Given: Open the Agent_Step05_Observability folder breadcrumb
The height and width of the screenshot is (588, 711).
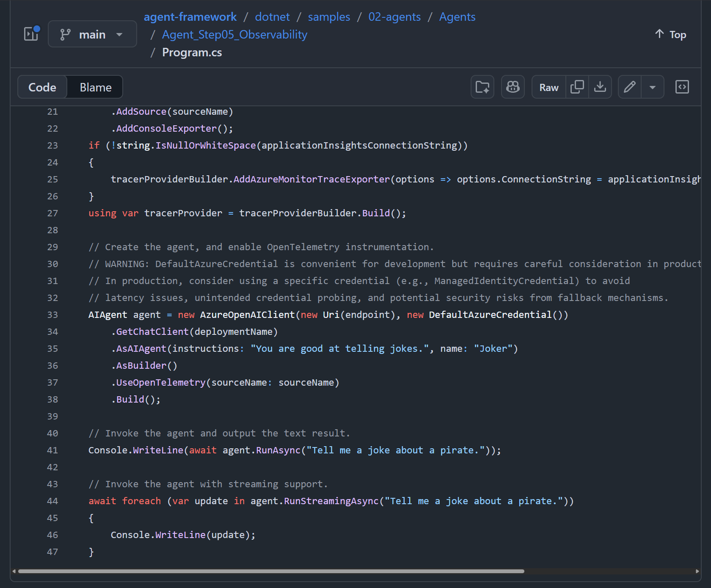Looking at the screenshot, I should pyautogui.click(x=234, y=35).
